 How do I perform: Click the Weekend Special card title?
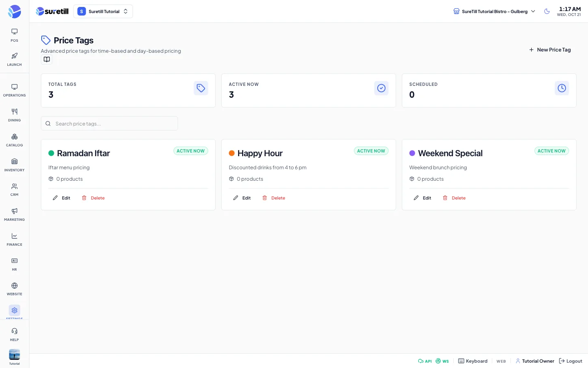[x=450, y=153]
